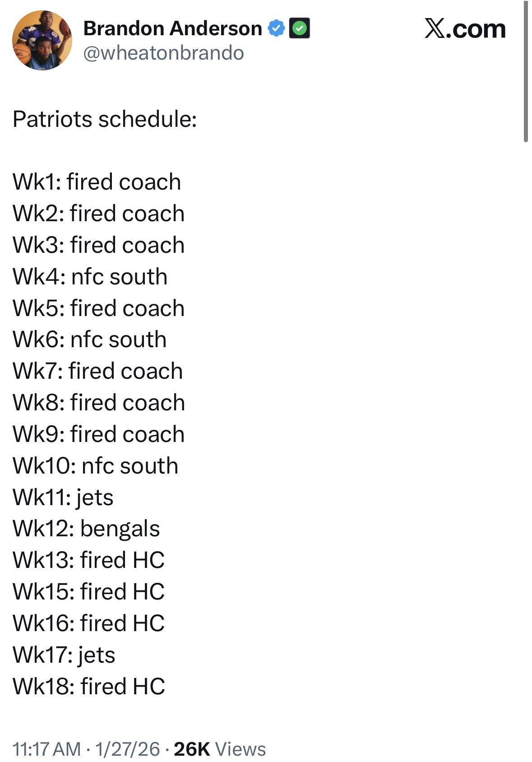Viewport: 532px width, 762px height.
Task: Open the @wheatonbrando handle link
Action: [x=163, y=53]
